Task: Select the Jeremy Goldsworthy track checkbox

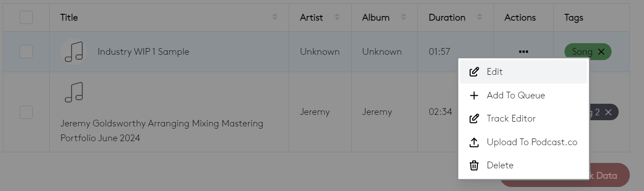Action: pyautogui.click(x=26, y=112)
